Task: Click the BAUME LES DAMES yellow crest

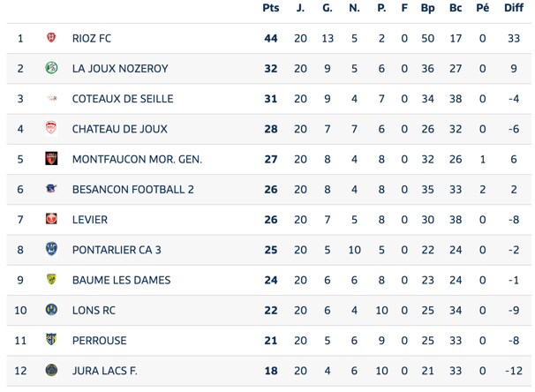Action: pyautogui.click(x=51, y=279)
